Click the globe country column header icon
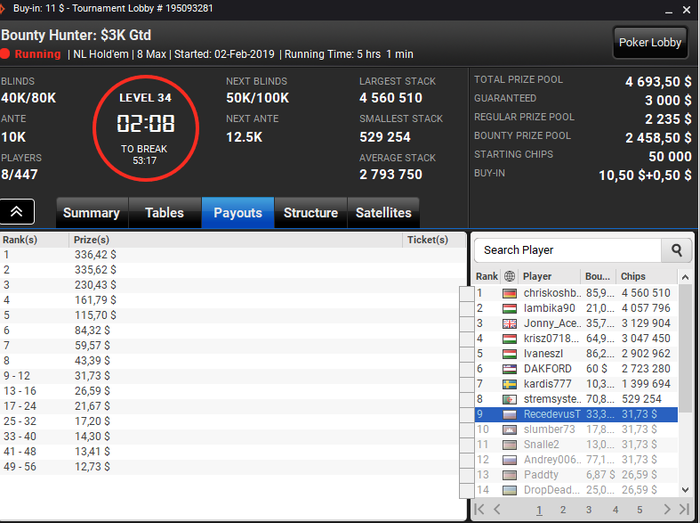This screenshot has width=700, height=523. 509,276
